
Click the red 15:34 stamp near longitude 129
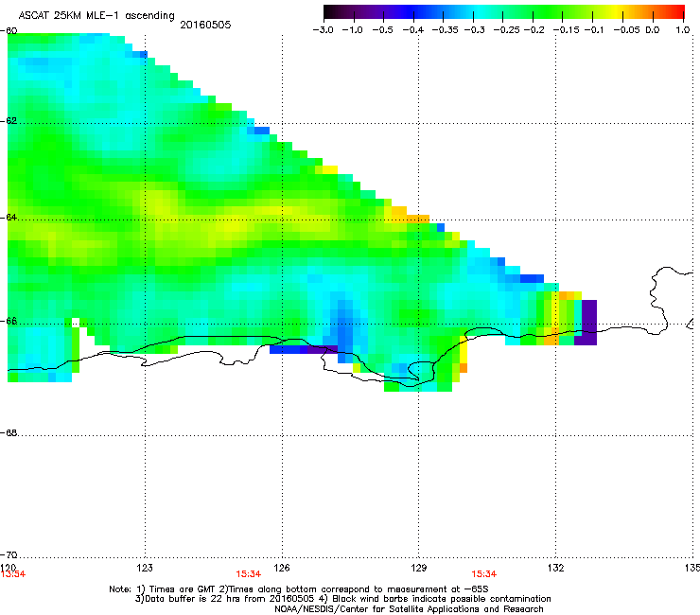pos(484,574)
